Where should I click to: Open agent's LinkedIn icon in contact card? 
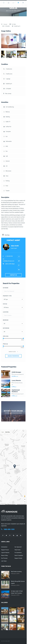[x=19, y=269]
